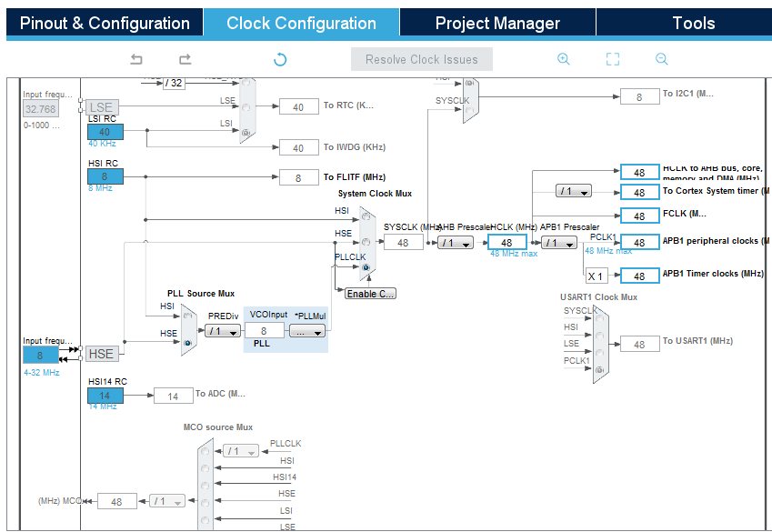Select HSE in System Clock Mux

(366, 242)
